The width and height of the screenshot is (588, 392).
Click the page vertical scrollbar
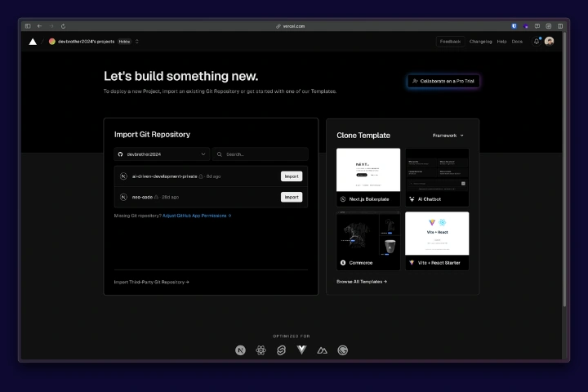[x=565, y=169]
